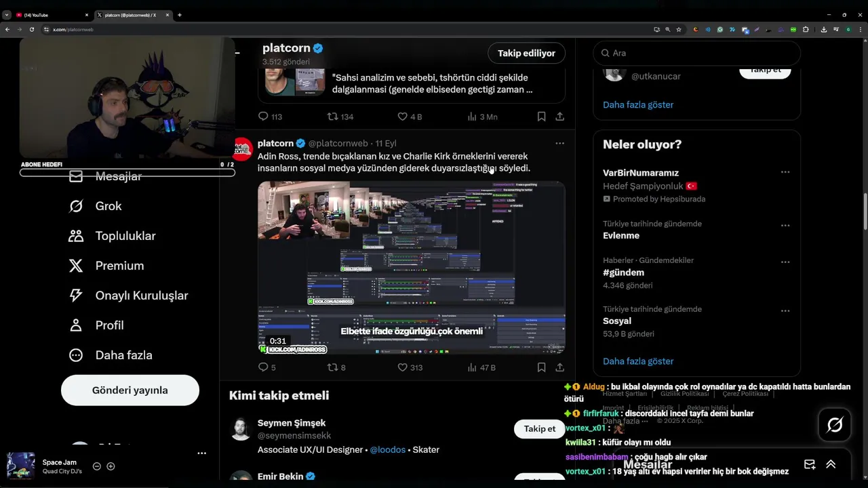Bookmark this page with the star icon

[x=679, y=30]
